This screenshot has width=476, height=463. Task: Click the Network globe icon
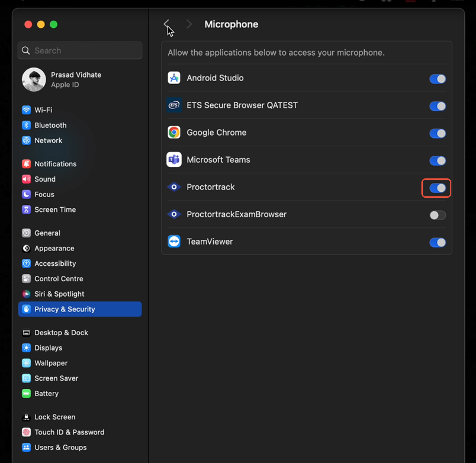point(26,140)
